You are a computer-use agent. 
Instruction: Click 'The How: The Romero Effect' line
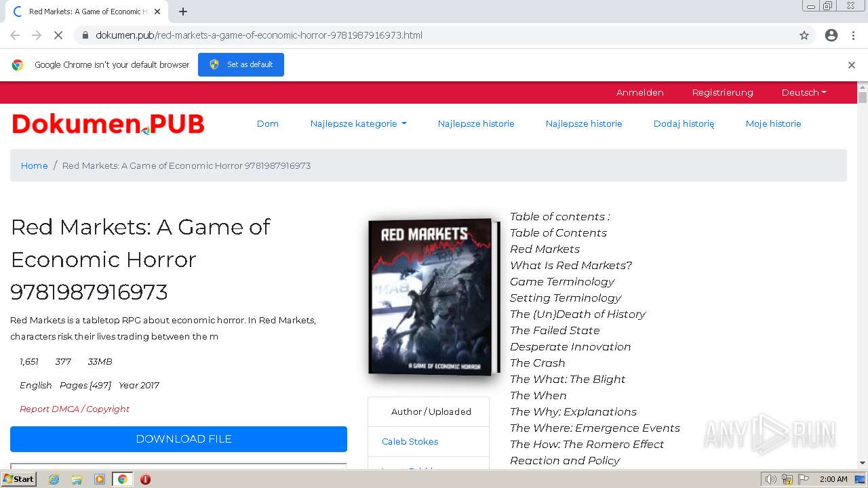tap(587, 444)
